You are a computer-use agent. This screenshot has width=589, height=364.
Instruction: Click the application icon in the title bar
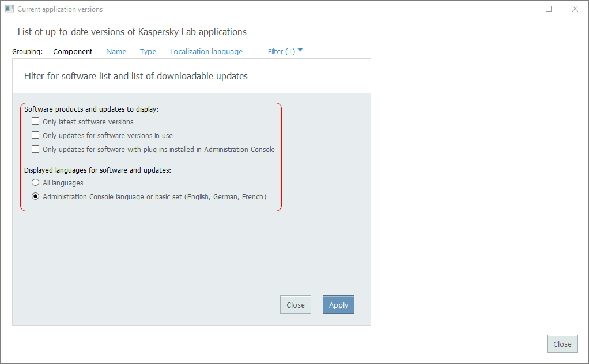9,9
